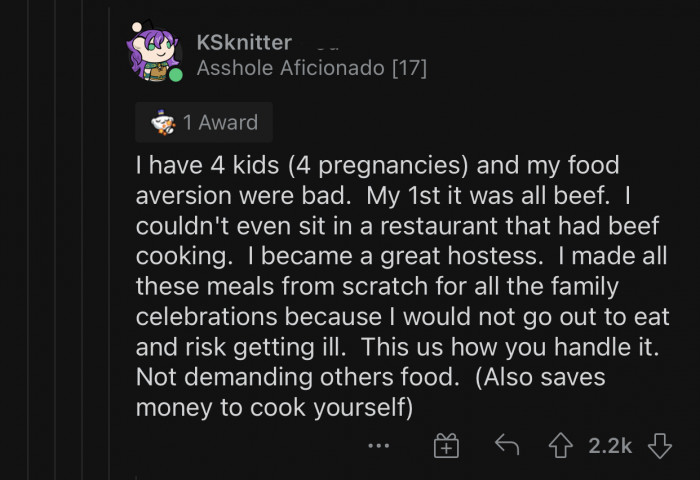This screenshot has height=480, width=700.
Task: Click the award Snoo icon in the badge
Action: [162, 123]
